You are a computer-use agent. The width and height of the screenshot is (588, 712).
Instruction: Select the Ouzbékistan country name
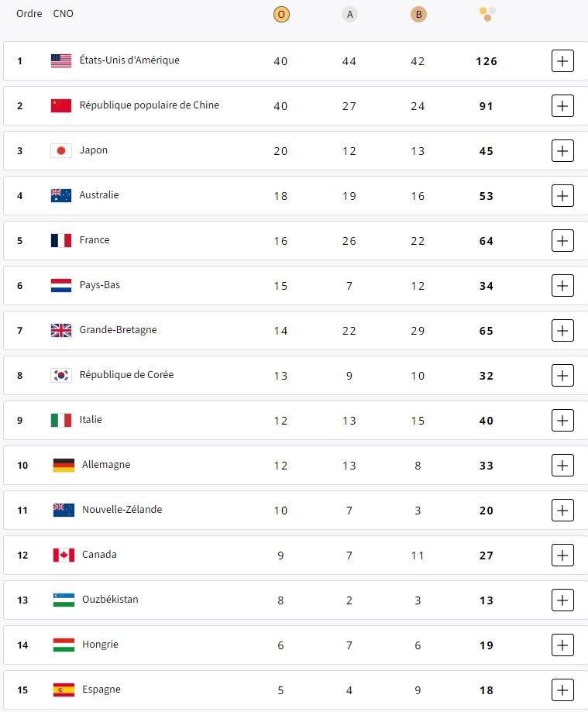point(110,600)
